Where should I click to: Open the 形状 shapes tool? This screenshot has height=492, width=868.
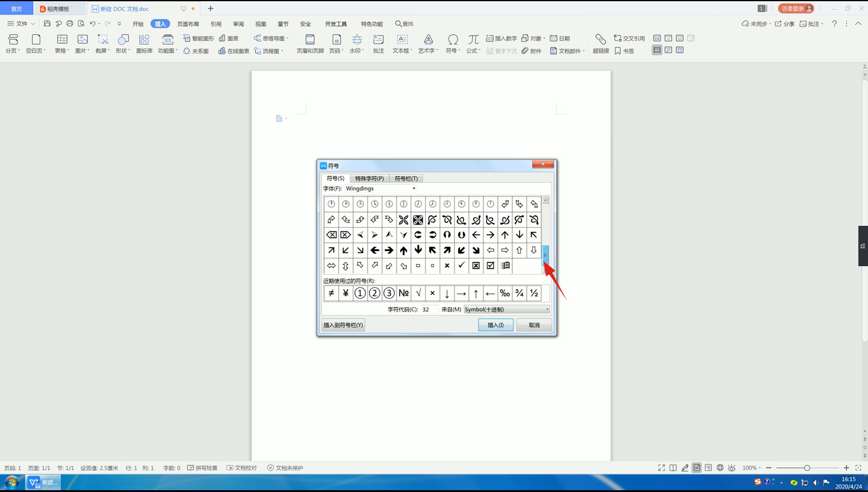pyautogui.click(x=123, y=44)
